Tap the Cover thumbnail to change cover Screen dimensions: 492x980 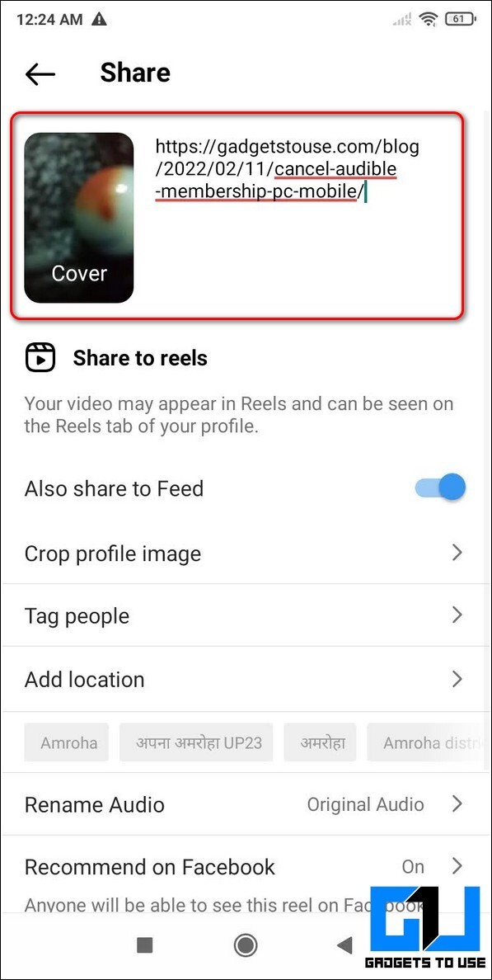click(x=78, y=218)
